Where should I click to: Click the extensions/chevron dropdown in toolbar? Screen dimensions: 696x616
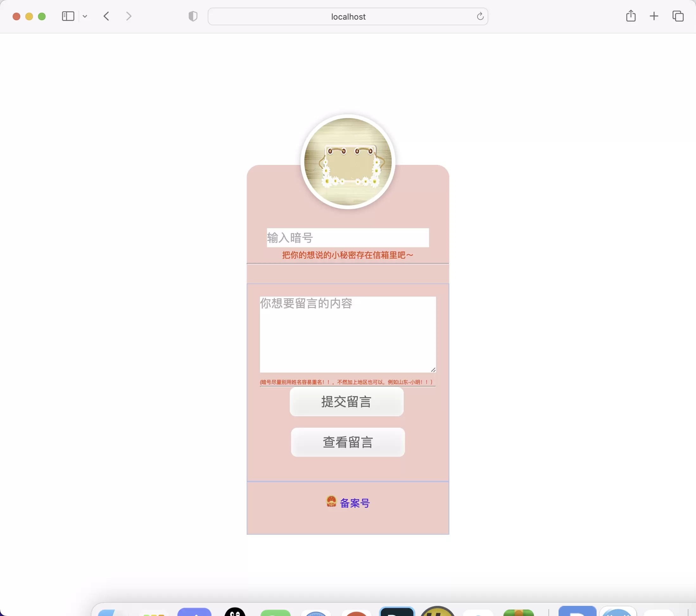click(86, 16)
